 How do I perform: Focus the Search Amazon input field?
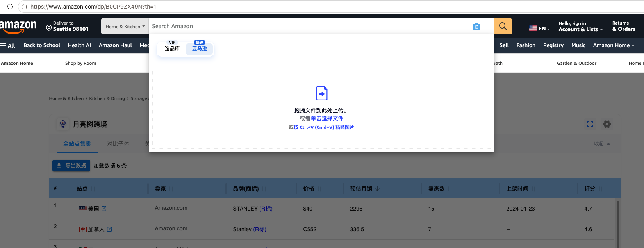click(310, 26)
